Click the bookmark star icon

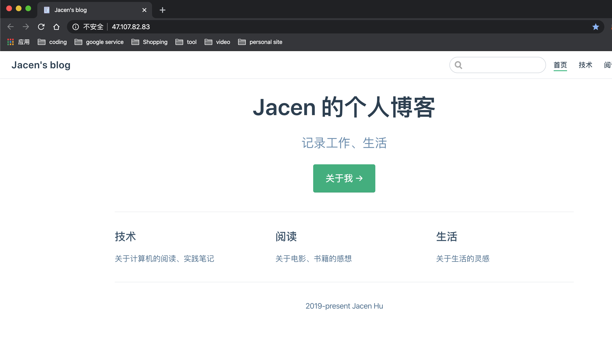(x=596, y=27)
